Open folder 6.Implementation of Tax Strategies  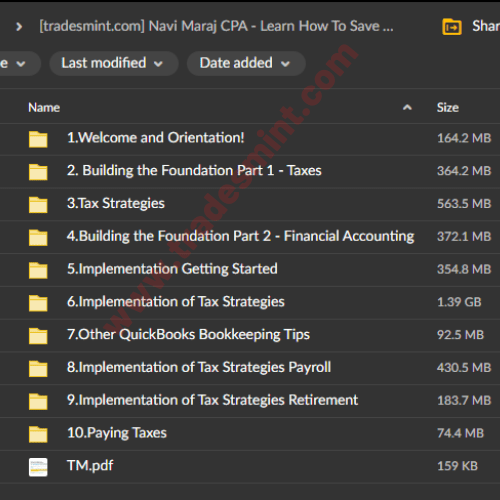176,302
